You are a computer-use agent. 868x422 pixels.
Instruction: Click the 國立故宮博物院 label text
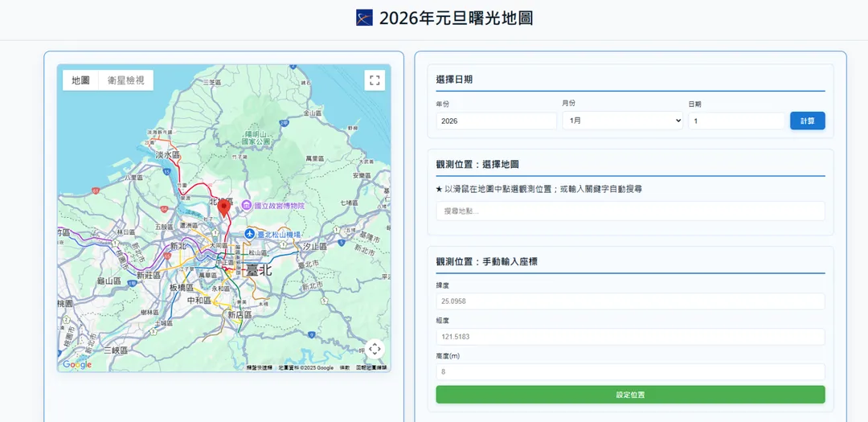click(x=280, y=206)
